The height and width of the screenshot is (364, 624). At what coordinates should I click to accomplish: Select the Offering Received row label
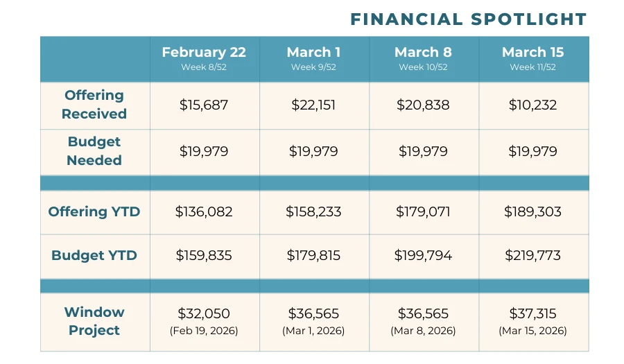pos(94,105)
